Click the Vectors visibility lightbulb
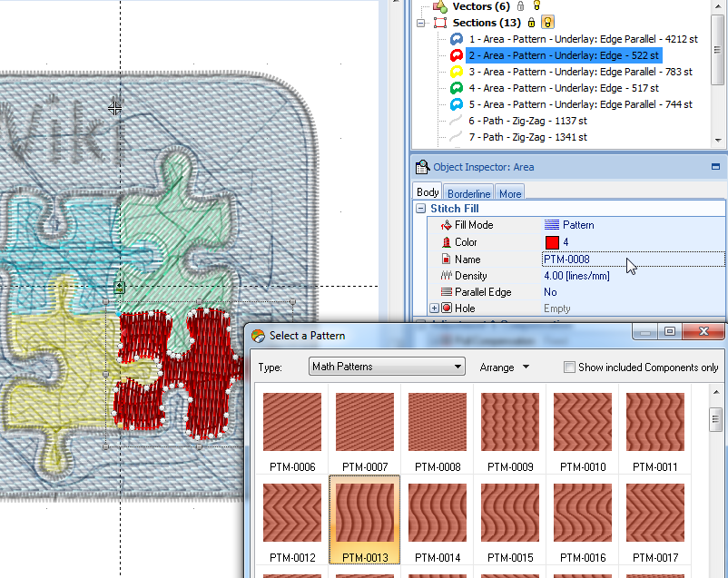This screenshot has width=728, height=578. pos(536,6)
